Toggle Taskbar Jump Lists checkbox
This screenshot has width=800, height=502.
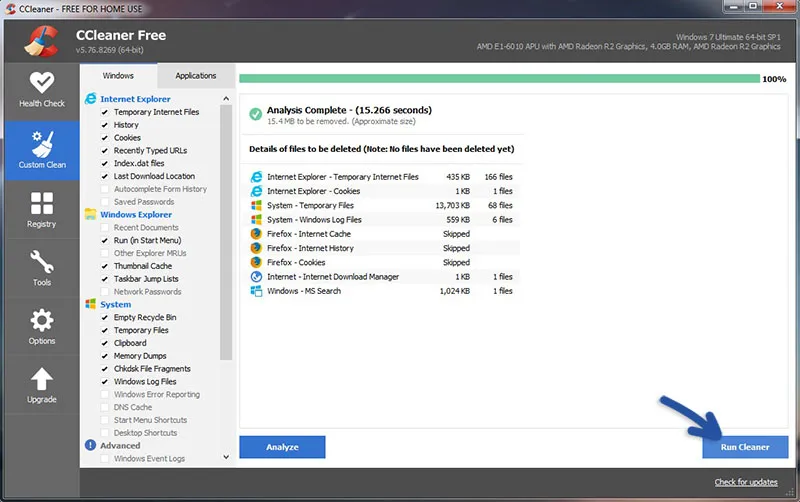point(105,279)
